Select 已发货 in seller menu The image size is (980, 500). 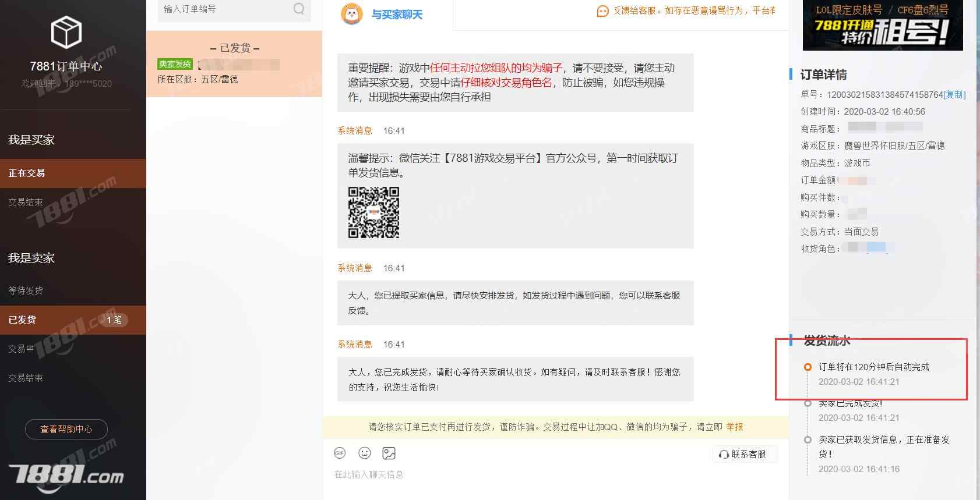[73, 320]
